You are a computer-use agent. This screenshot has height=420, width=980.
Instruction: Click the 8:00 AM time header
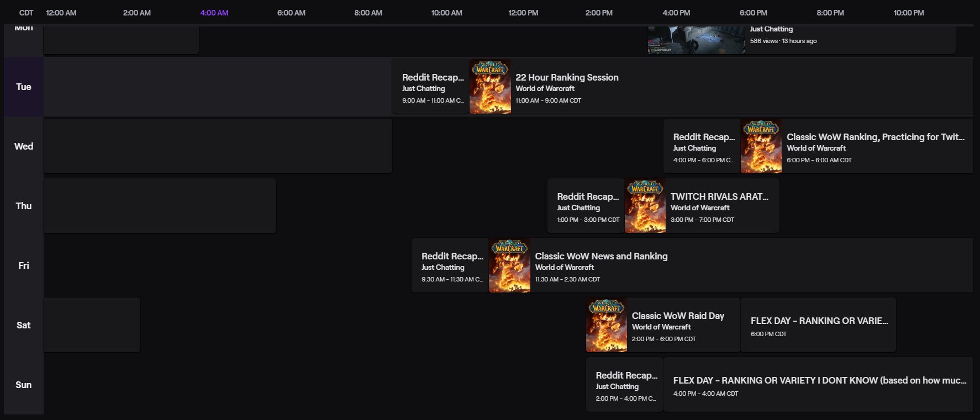click(368, 13)
